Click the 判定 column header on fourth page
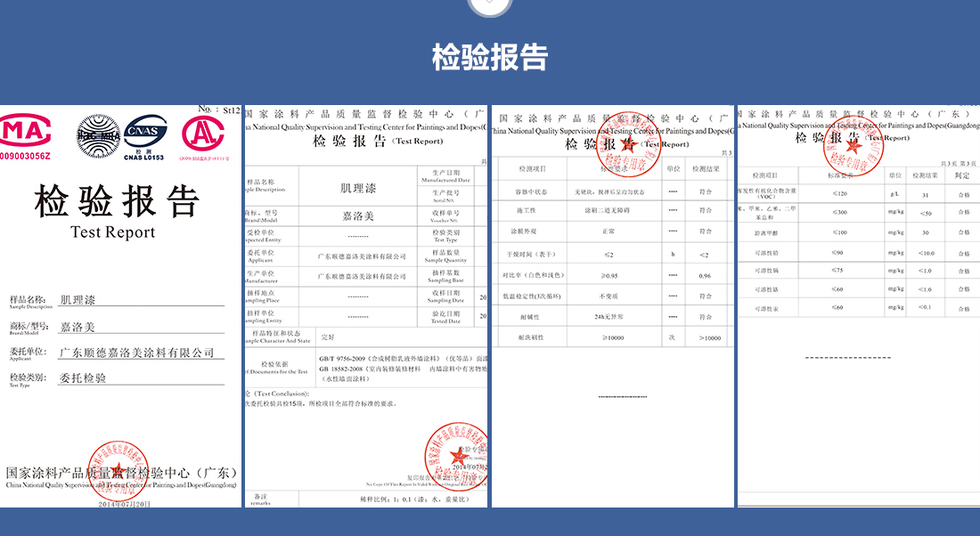This screenshot has width=980, height=536. tap(962, 175)
